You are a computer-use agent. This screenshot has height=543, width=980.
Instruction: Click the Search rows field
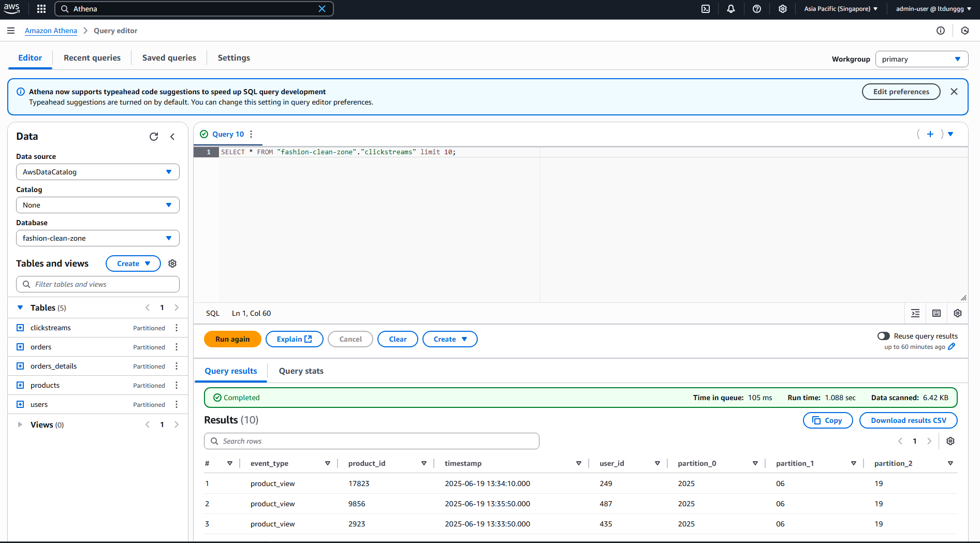point(372,441)
